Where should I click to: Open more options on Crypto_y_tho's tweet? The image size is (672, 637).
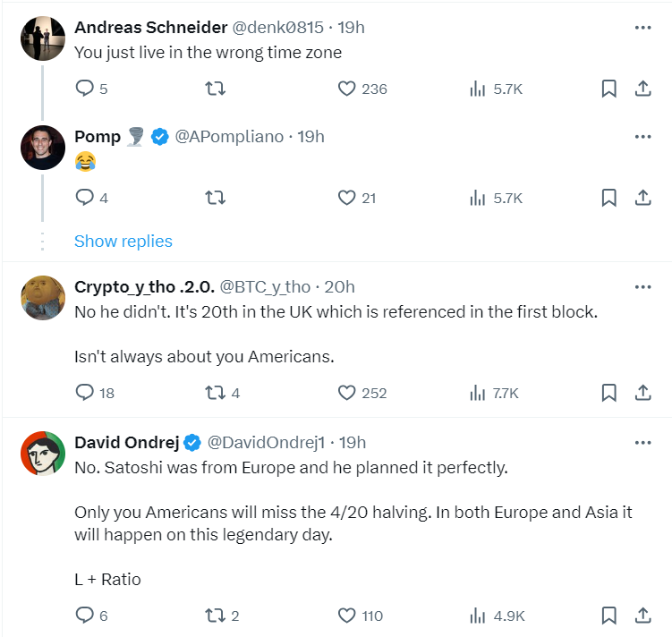click(x=642, y=287)
